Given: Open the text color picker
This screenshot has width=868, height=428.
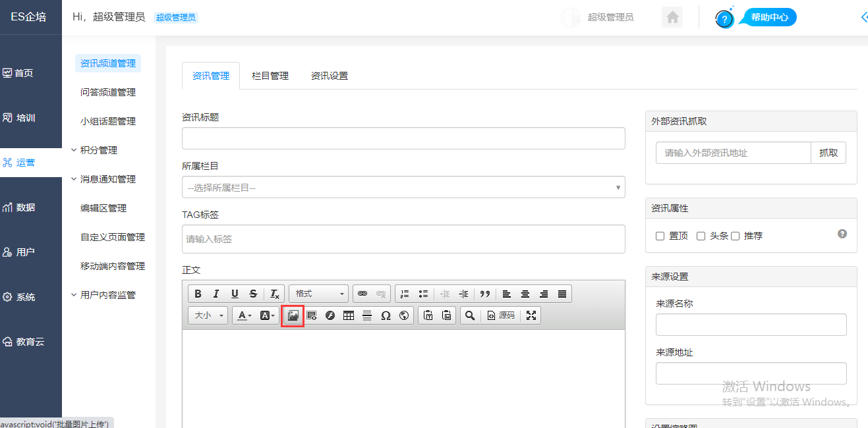Looking at the screenshot, I should pyautogui.click(x=245, y=315).
